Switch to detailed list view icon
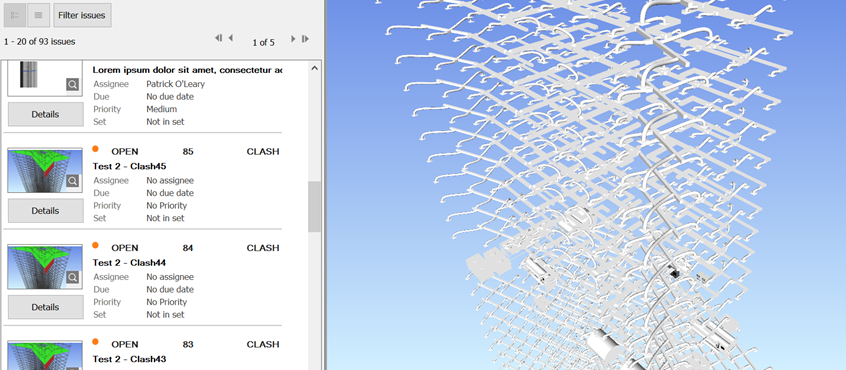This screenshot has height=370, width=846. tap(15, 15)
